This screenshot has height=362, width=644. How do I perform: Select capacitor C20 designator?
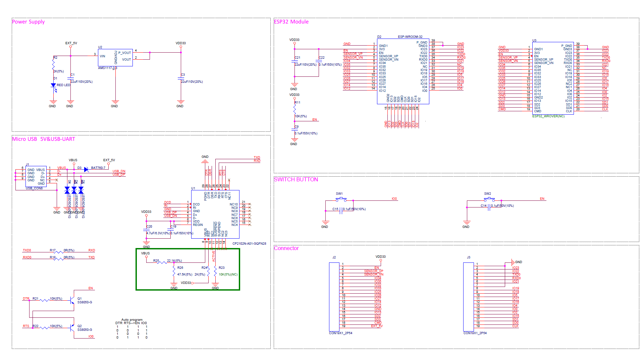(x=149, y=227)
